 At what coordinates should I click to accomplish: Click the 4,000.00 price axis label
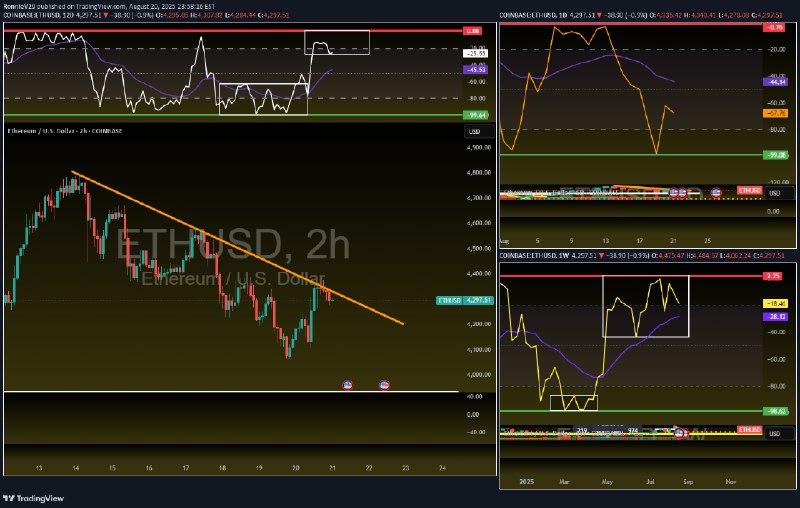coord(479,375)
